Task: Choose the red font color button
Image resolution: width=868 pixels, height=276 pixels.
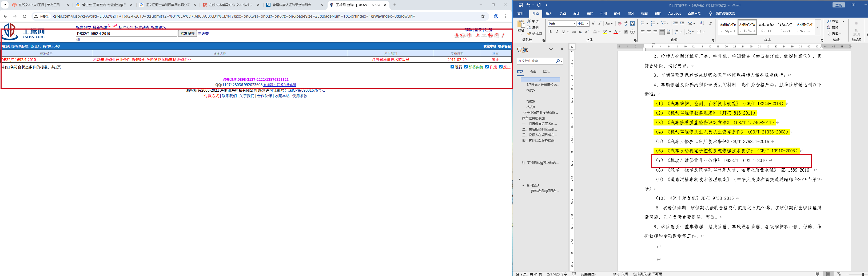Action: click(x=616, y=32)
